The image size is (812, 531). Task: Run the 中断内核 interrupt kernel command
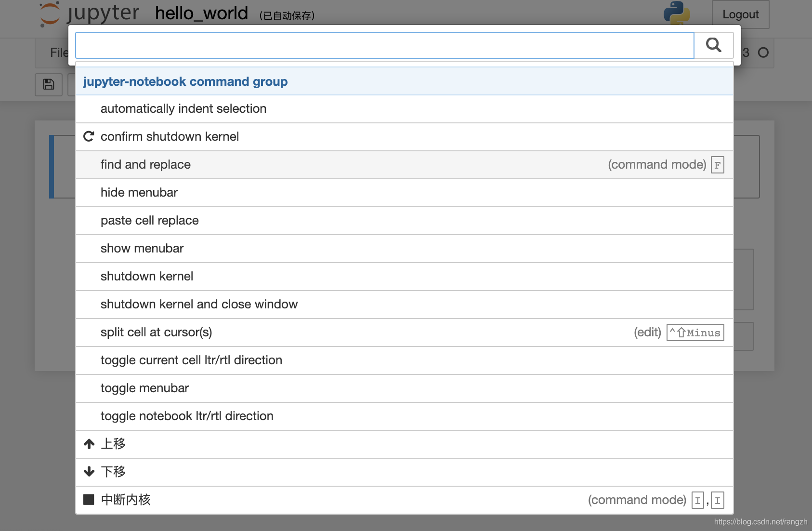(x=405, y=500)
